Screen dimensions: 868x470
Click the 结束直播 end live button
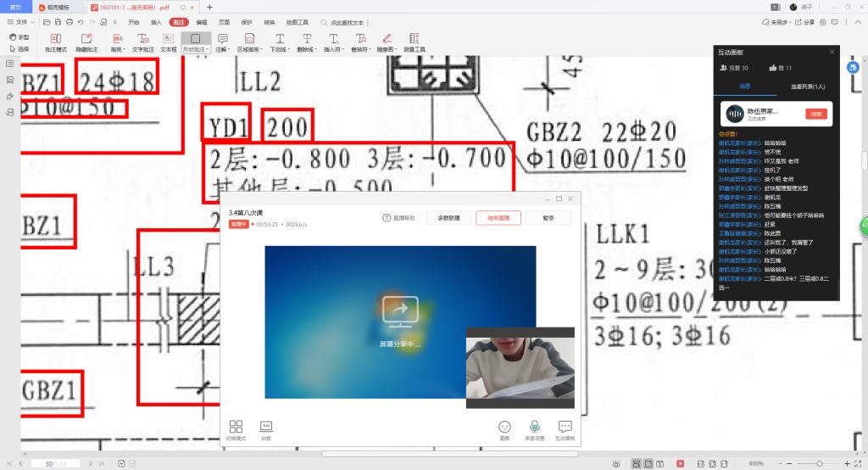point(498,218)
